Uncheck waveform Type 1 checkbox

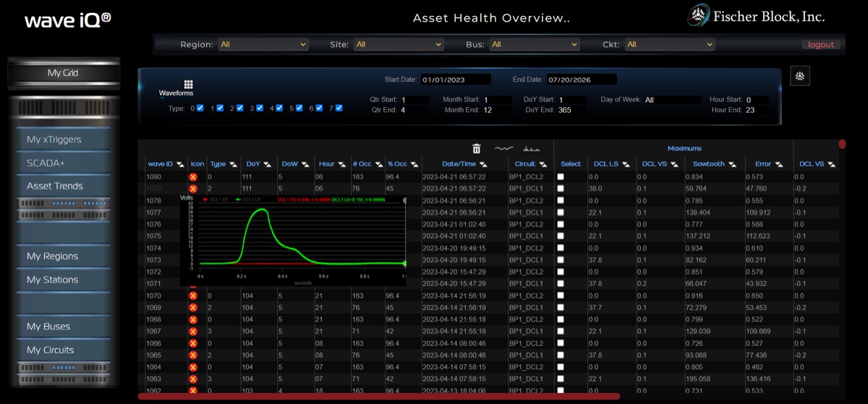(x=220, y=108)
